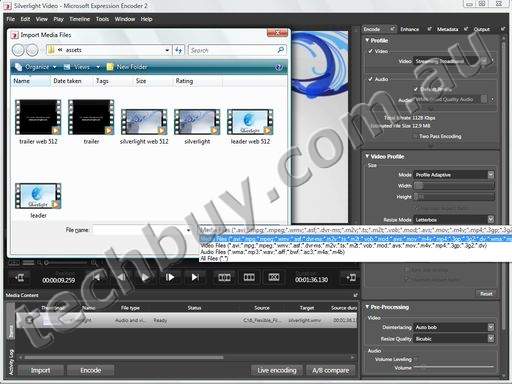Select the 'silverlight' video file thumbnail
Screen dimensions: 512x384
197,122
